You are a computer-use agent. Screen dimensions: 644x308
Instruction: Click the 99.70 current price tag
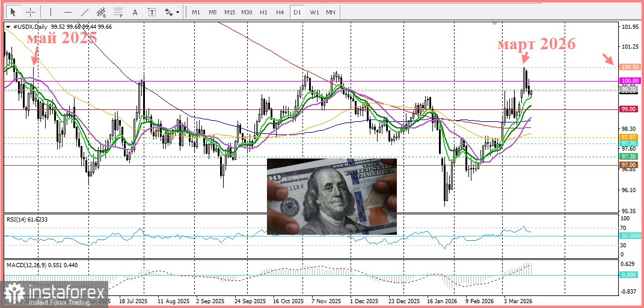click(630, 89)
